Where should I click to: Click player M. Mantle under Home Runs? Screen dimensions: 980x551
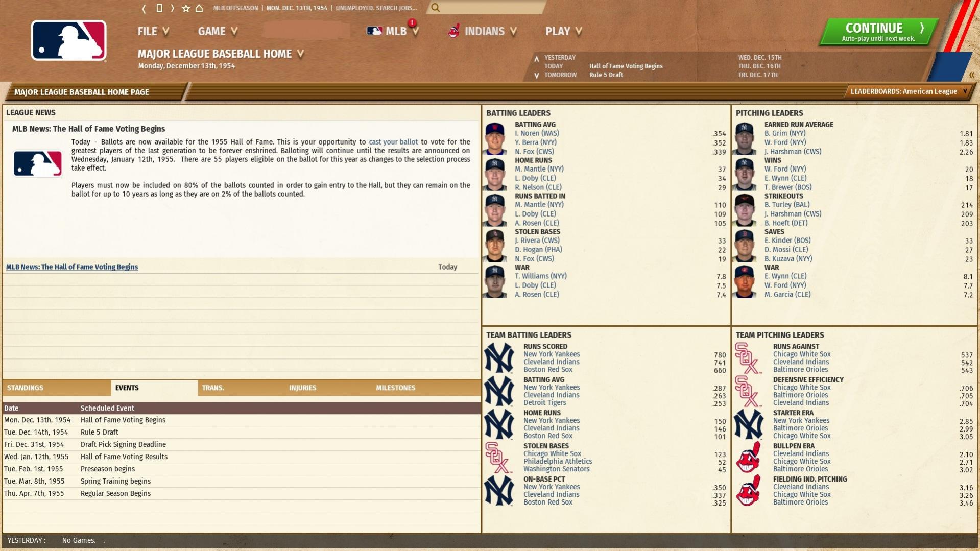point(539,169)
